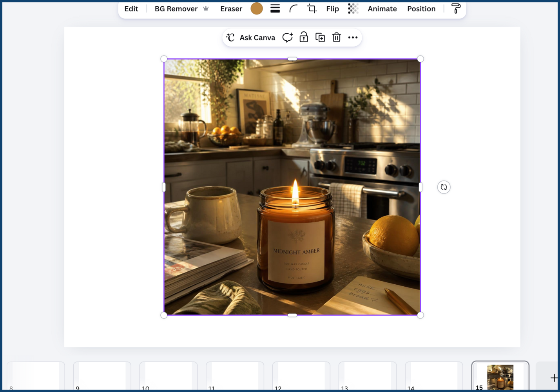560x392 pixels.
Task: Open the Position panel
Action: click(421, 9)
